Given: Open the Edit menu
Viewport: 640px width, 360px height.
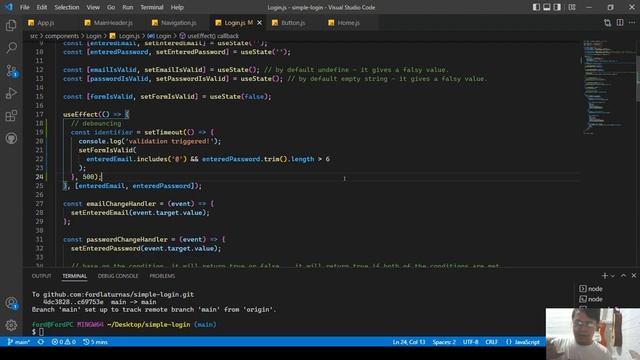Looking at the screenshot, I should coord(42,7).
